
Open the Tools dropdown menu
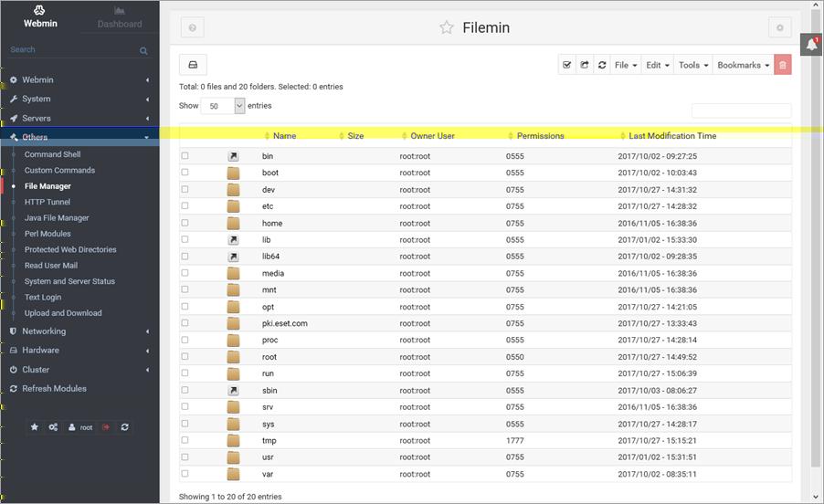coord(693,65)
